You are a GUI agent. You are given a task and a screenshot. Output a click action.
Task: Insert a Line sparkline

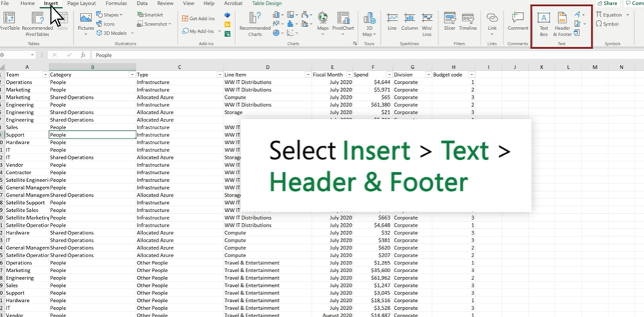coord(392,22)
